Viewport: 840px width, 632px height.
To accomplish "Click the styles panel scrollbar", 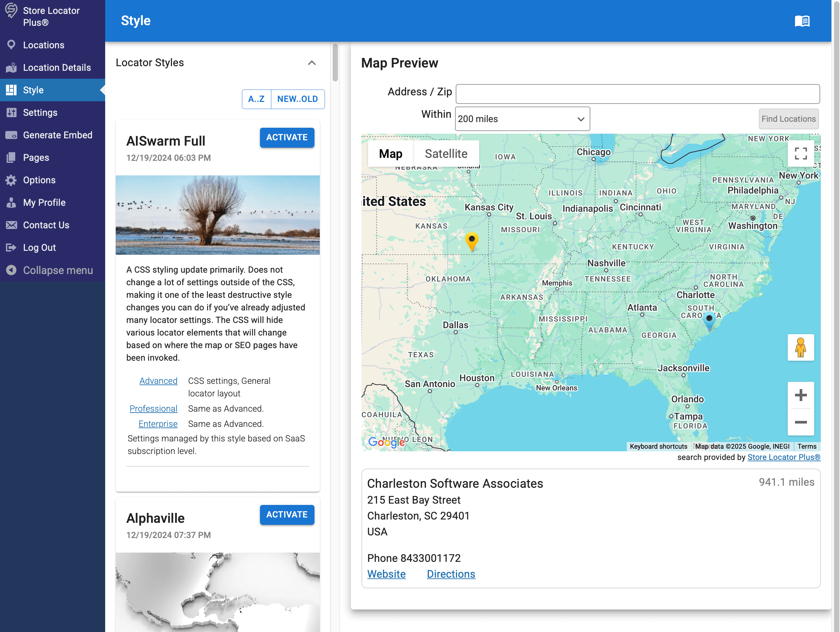I will (335, 63).
